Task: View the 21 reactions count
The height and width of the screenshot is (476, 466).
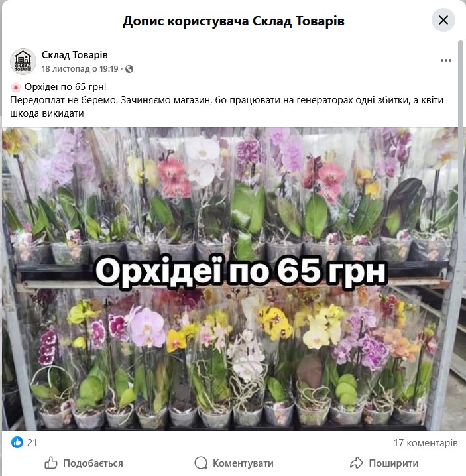Action: tap(32, 443)
